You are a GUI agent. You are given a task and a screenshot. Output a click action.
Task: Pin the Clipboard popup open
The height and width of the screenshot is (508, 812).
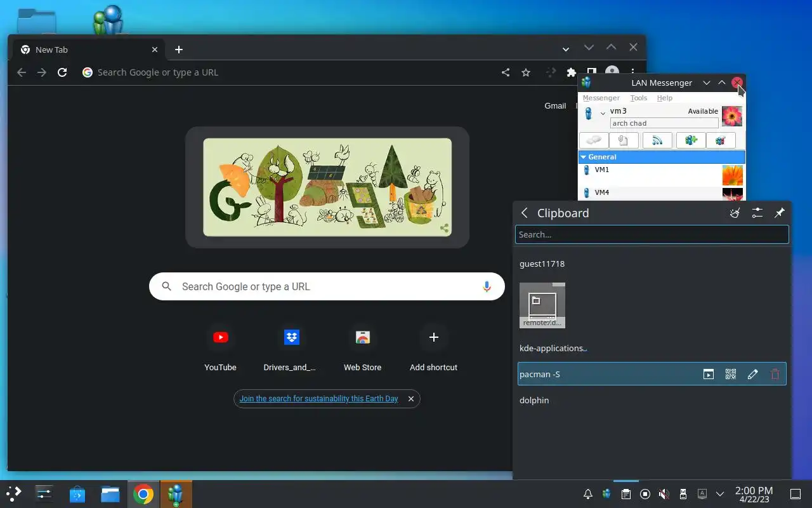780,213
